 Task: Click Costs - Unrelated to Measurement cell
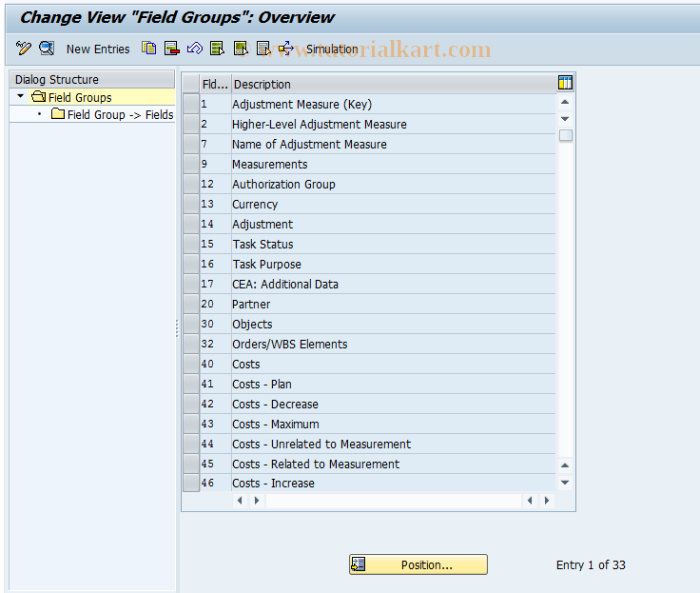(394, 444)
